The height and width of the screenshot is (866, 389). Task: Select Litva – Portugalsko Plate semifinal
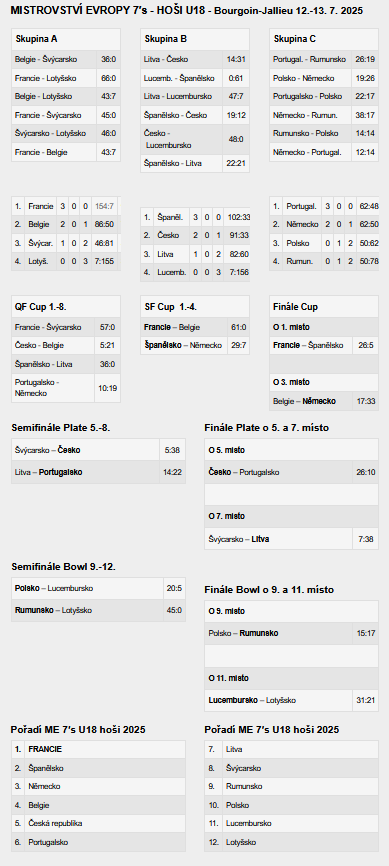pyautogui.click(x=98, y=472)
